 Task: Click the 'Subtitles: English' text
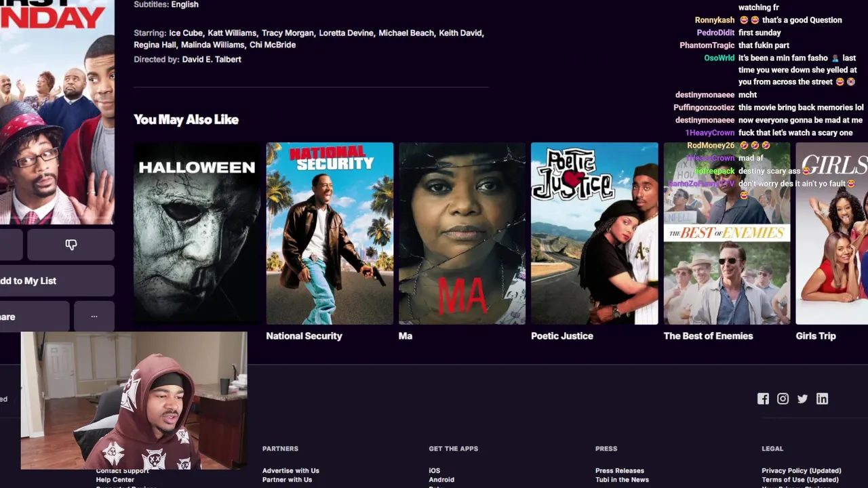(166, 5)
